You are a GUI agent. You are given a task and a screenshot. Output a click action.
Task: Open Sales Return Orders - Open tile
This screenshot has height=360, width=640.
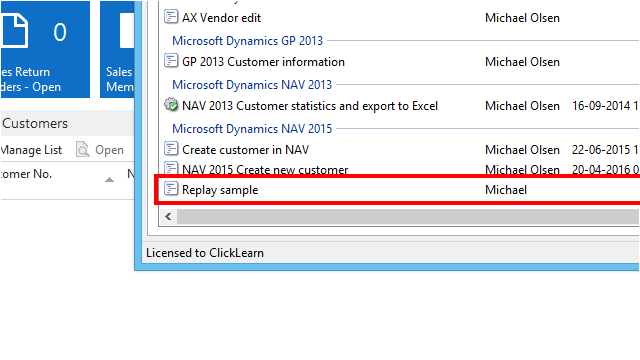tap(45, 49)
